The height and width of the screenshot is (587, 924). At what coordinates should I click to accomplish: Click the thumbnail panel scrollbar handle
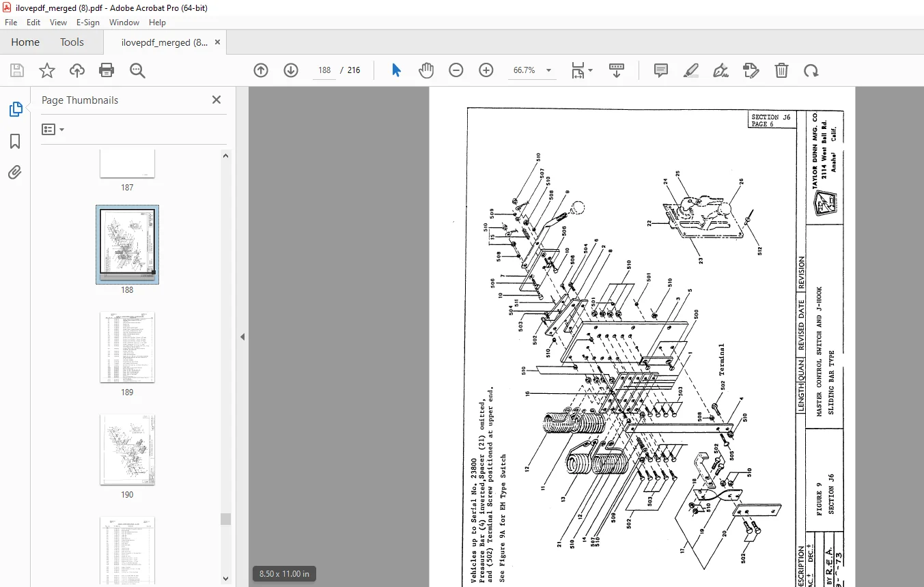coord(225,519)
